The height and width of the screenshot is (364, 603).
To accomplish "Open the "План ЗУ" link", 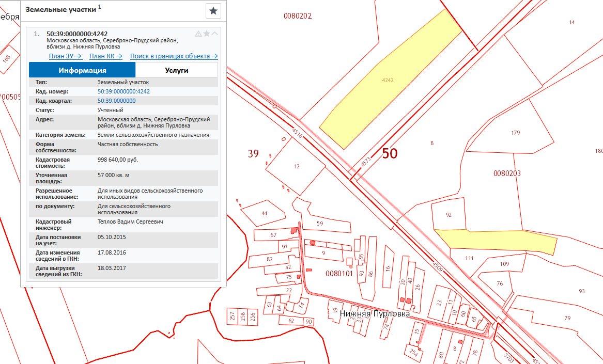I will click(x=66, y=56).
